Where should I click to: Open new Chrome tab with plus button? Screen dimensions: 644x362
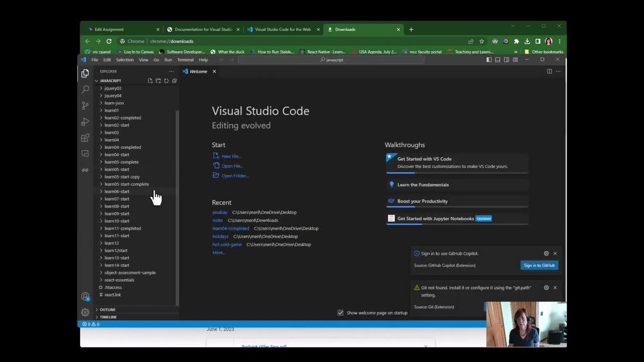411,29
